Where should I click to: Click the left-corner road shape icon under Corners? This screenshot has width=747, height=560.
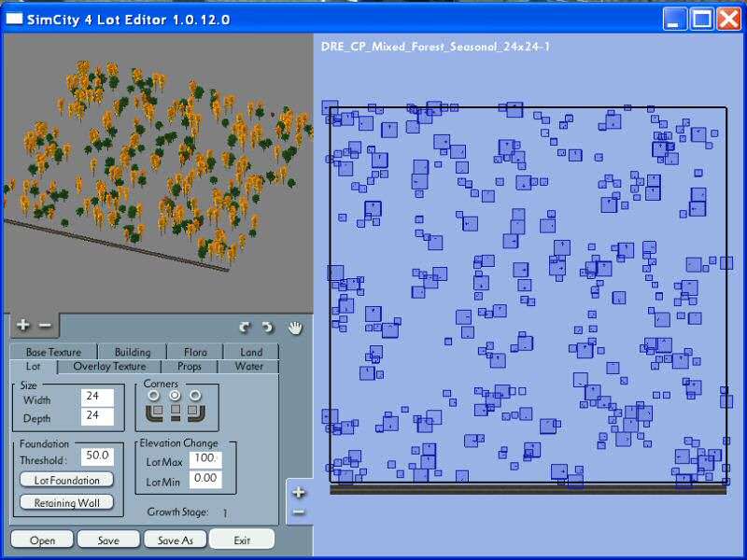154,413
